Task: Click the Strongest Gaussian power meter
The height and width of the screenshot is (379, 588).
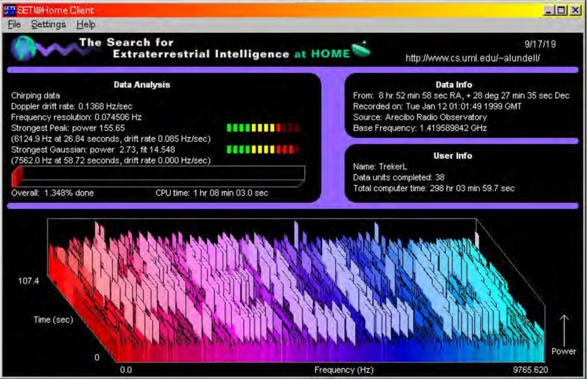Action: click(x=263, y=150)
